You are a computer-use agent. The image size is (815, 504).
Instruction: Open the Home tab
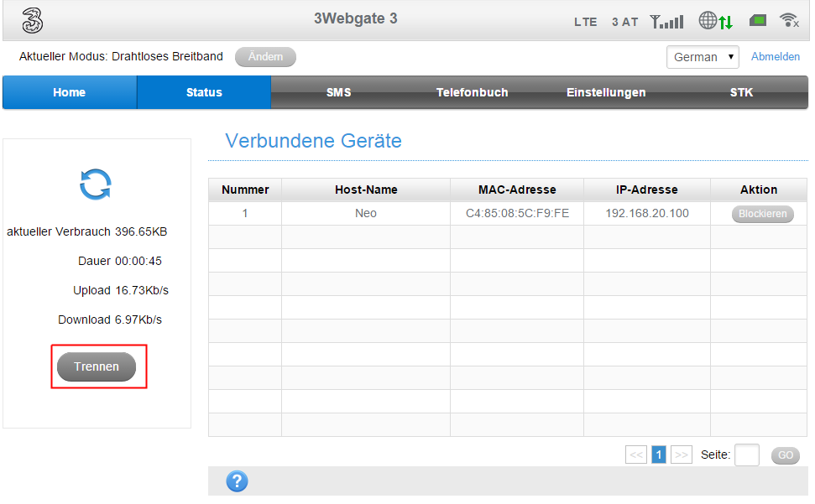click(x=70, y=92)
